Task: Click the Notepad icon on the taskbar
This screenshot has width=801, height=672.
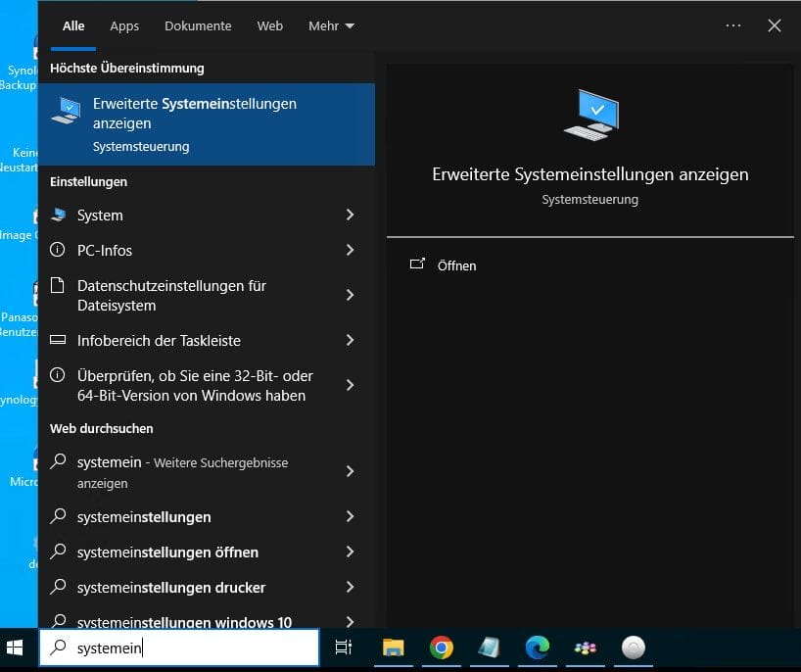Action: point(489,648)
